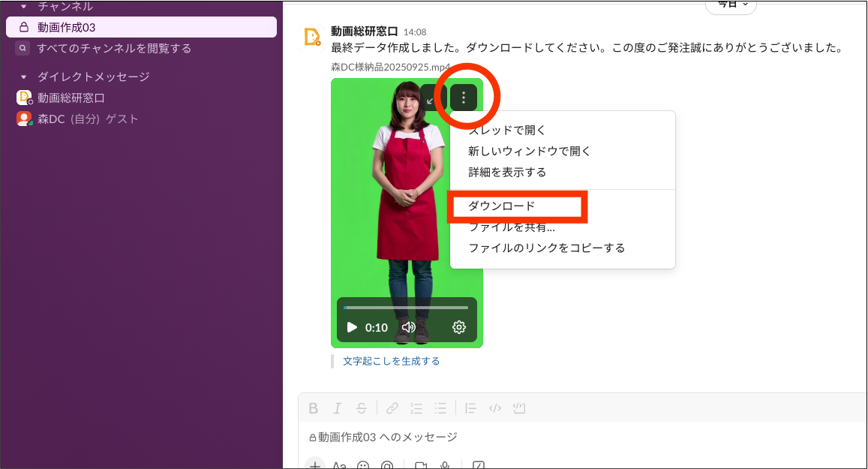868x469 pixels.
Task: Collapse the ダイレクトメッセージ section
Action: pos(23,77)
